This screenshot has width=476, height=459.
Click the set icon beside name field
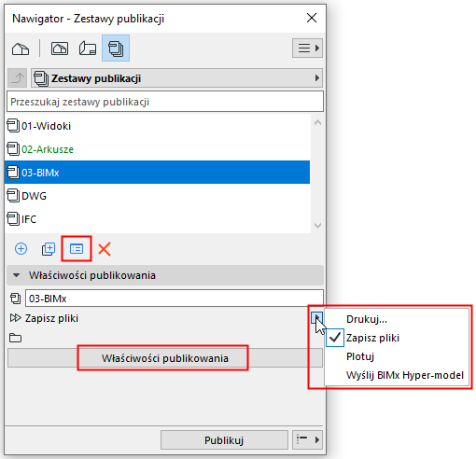pyautogui.click(x=15, y=299)
